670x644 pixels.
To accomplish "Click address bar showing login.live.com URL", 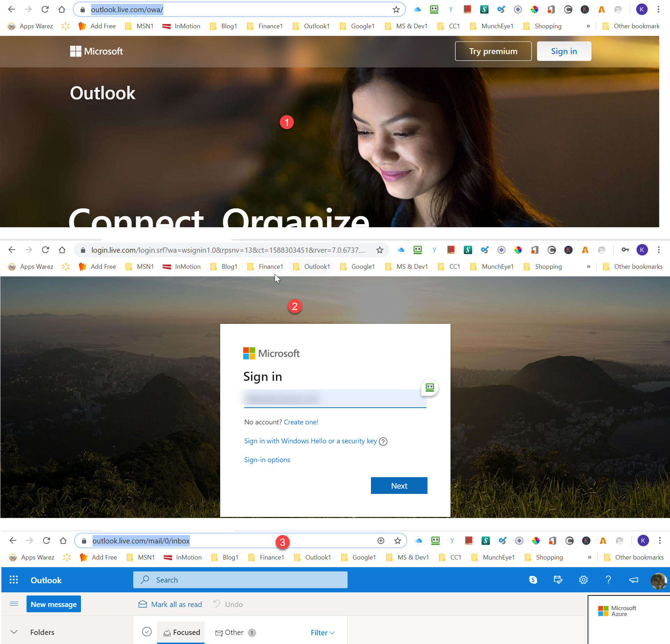I will coord(231,250).
